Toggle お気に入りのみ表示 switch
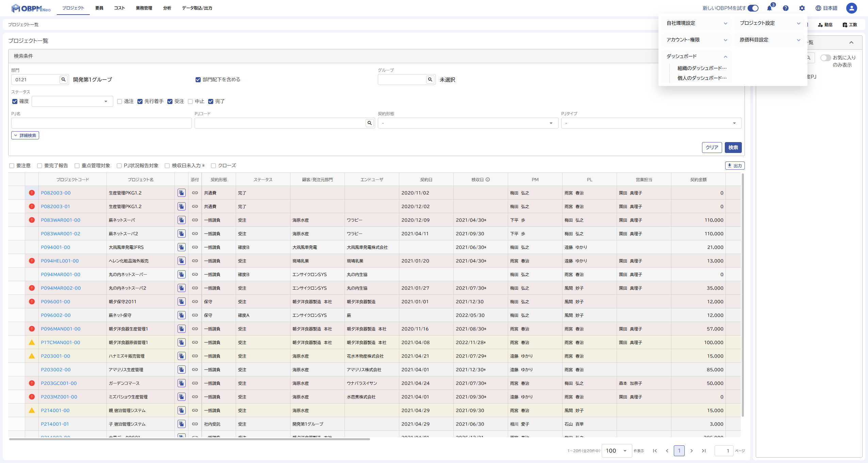 pyautogui.click(x=825, y=58)
